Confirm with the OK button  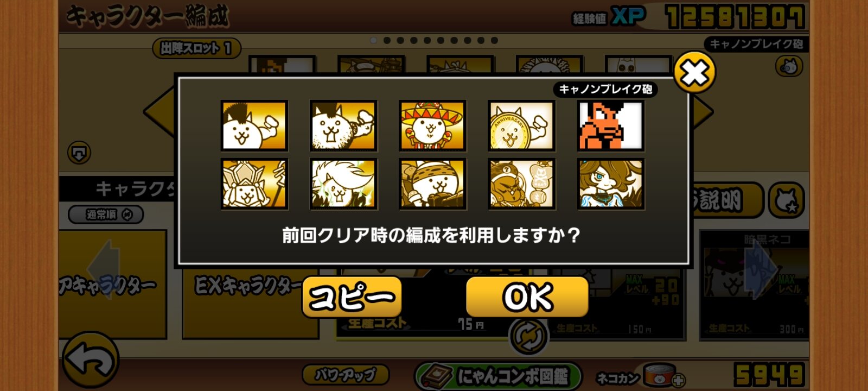tap(527, 297)
